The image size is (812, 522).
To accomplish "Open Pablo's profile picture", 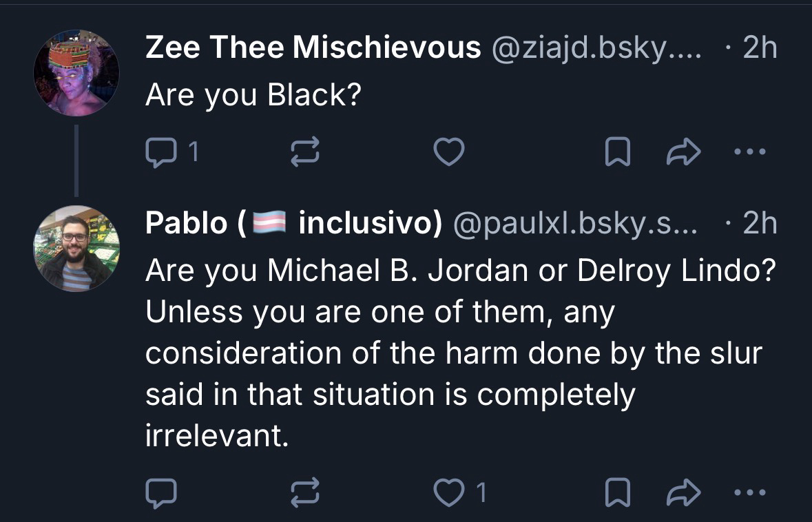I will [x=76, y=248].
